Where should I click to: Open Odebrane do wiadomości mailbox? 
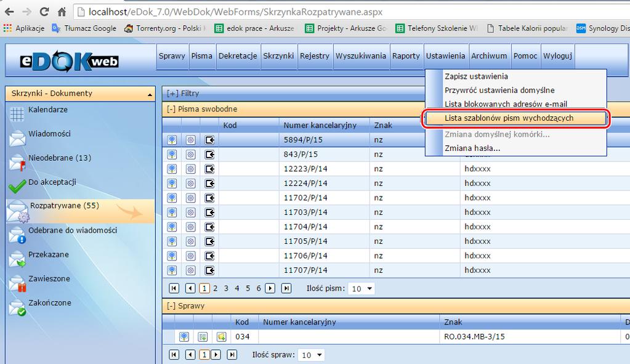[x=72, y=230]
